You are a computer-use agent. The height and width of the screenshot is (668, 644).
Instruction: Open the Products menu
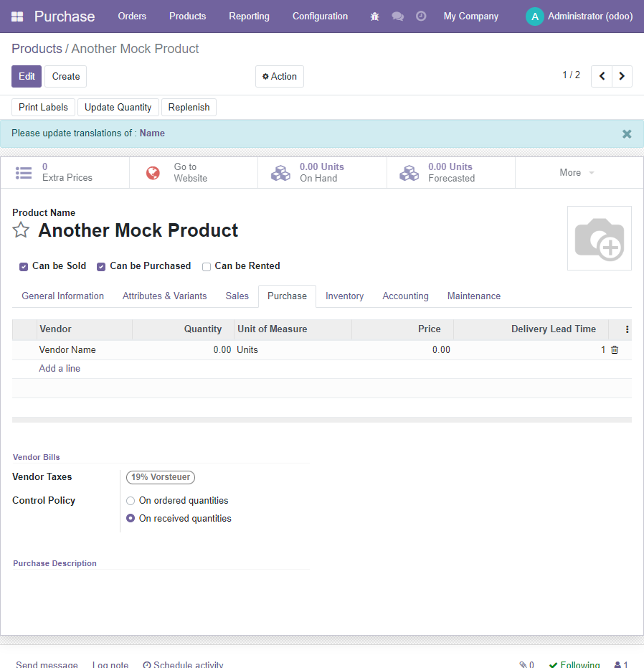(187, 17)
